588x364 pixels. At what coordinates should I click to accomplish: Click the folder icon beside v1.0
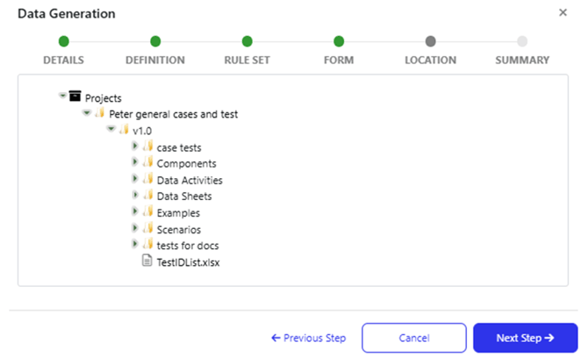(x=124, y=129)
